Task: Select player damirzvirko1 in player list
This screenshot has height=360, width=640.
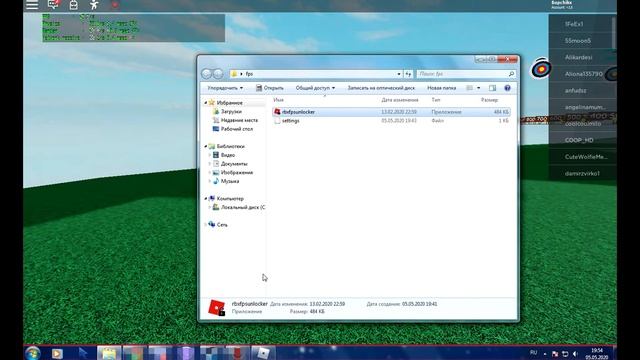Action: pyautogui.click(x=582, y=173)
